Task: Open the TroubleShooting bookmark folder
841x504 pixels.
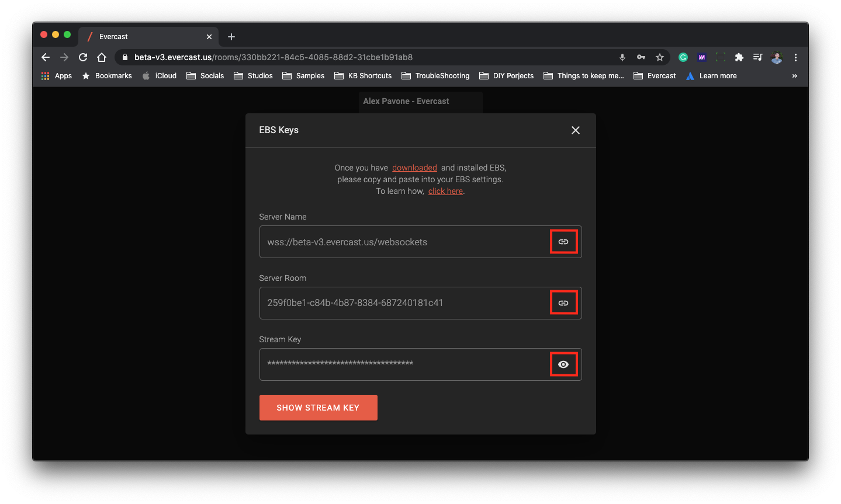Action: coord(435,76)
